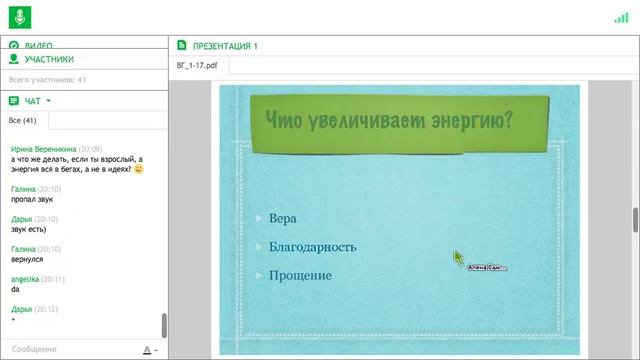
Task: Select the Все (41) chat tab
Action: (23, 120)
